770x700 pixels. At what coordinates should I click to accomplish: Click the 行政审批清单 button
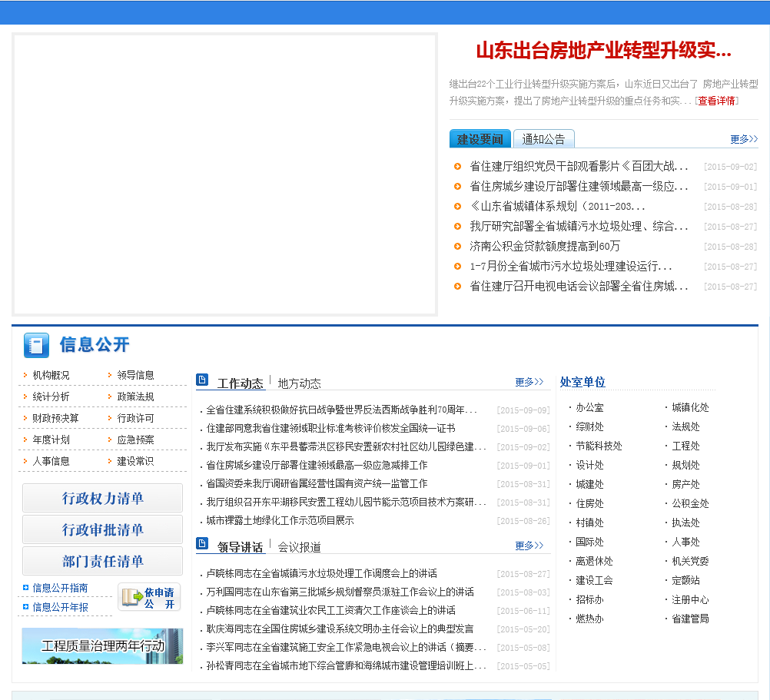pyautogui.click(x=103, y=529)
